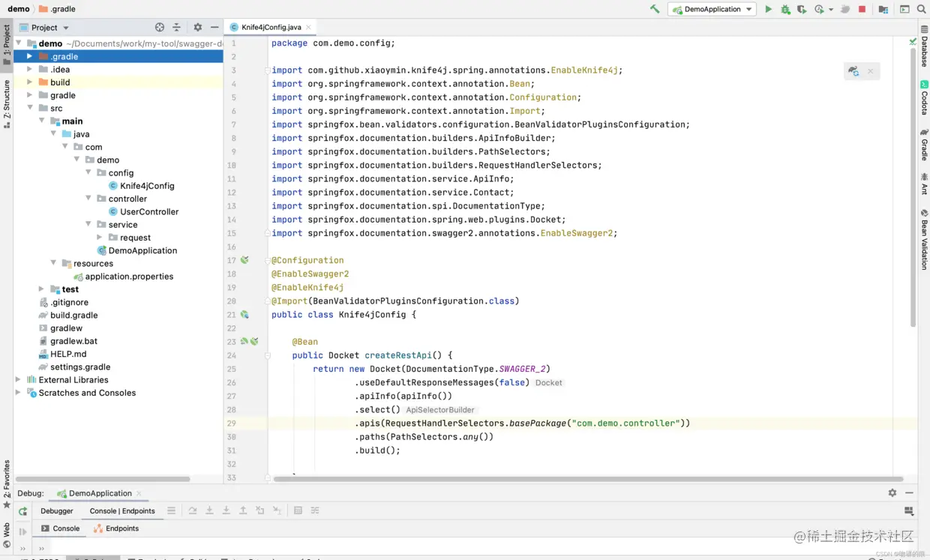Select application.properties file in resources
Screen dimensions: 930x560
[129, 277]
